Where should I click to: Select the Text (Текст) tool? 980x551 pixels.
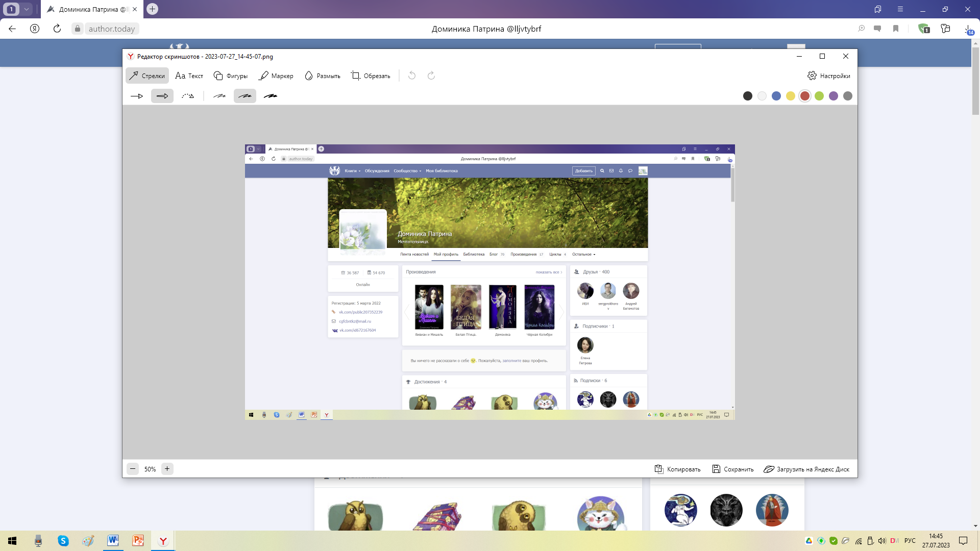[189, 76]
